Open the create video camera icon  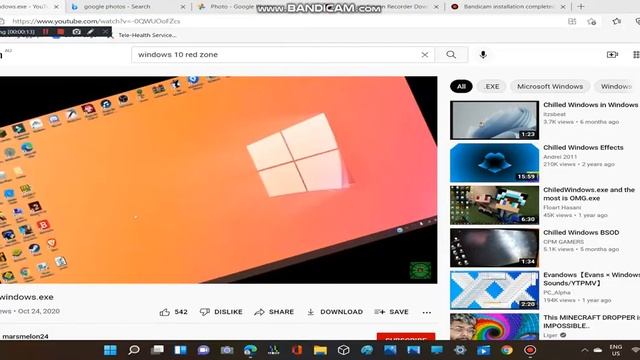[x=612, y=55]
